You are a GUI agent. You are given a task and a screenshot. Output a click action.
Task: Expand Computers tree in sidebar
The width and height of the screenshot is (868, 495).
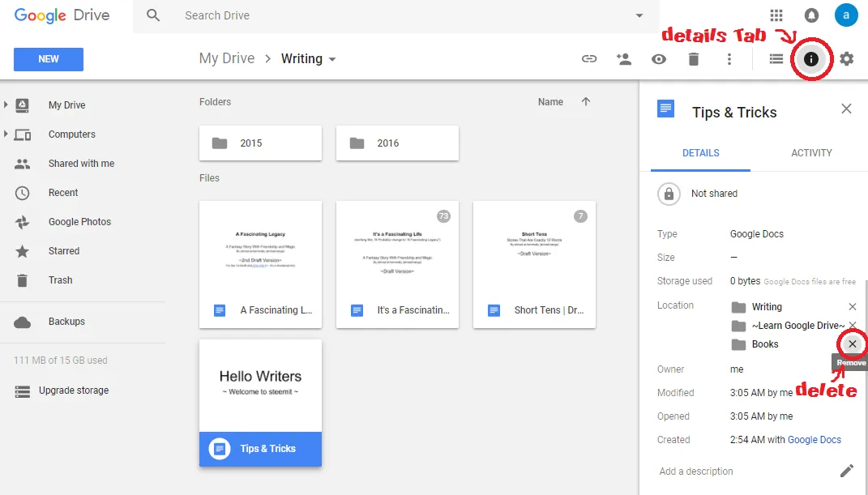point(6,134)
